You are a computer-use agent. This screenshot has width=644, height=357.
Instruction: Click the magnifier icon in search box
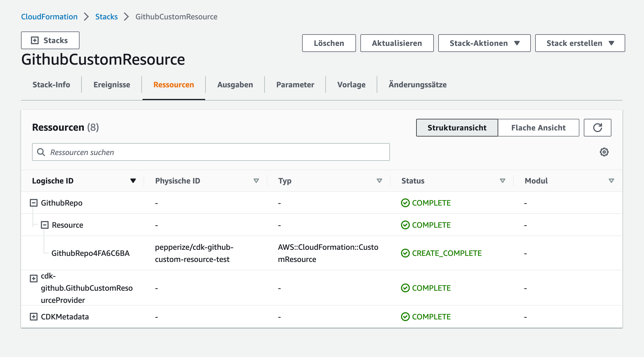[41, 152]
